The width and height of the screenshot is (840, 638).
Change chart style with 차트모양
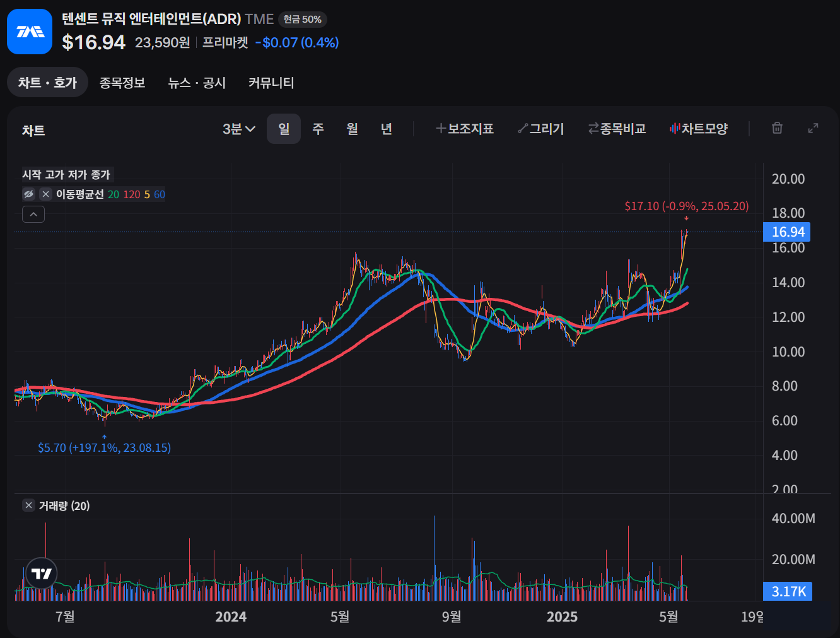pos(699,129)
